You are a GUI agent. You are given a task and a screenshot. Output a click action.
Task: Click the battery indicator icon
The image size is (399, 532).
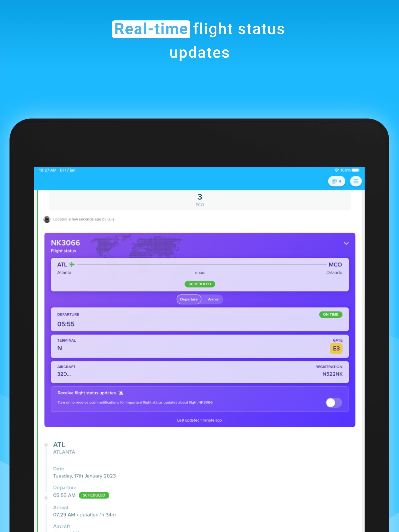pos(359,170)
